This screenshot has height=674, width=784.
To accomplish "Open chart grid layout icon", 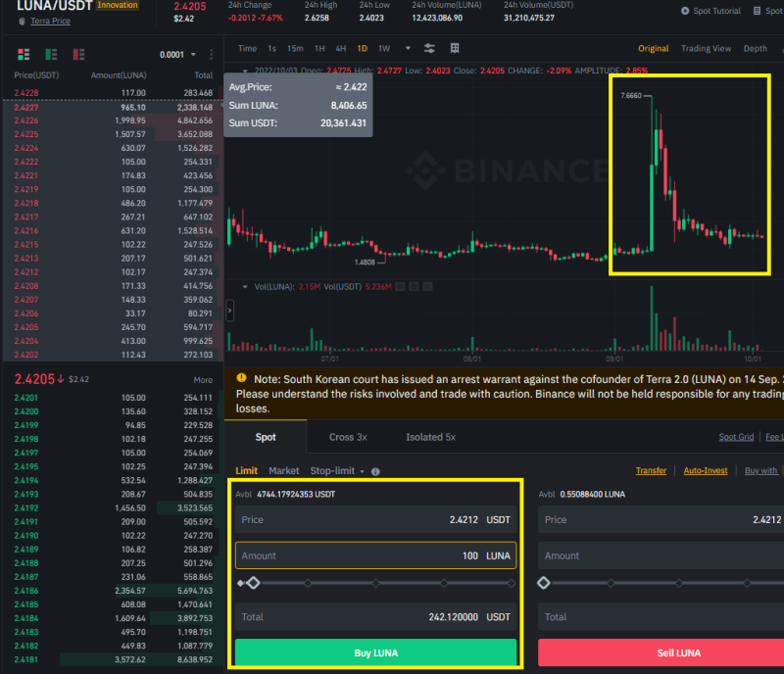I will coord(455,49).
